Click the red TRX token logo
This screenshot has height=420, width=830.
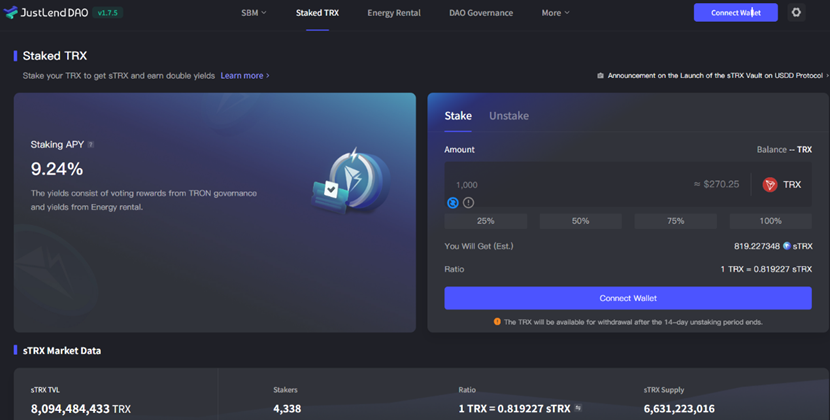pos(770,184)
